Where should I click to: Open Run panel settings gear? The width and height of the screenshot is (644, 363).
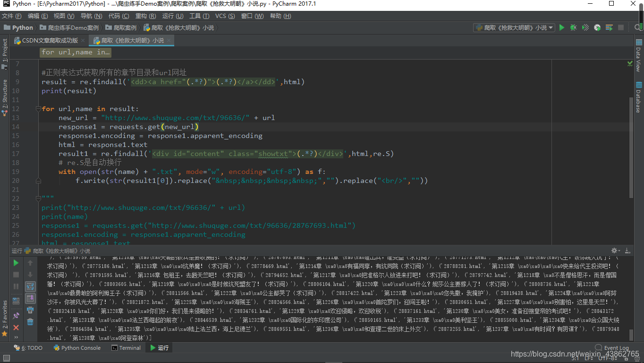click(x=615, y=251)
